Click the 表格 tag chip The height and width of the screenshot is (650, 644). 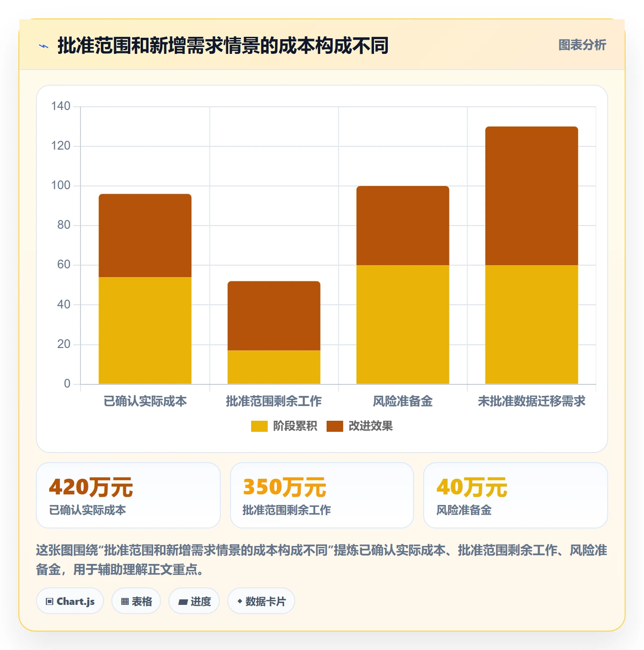pos(136,601)
